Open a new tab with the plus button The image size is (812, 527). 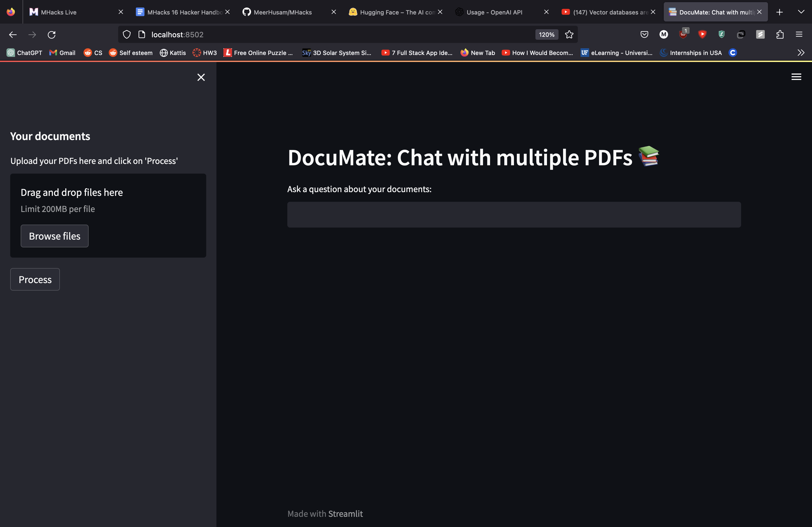tap(779, 12)
